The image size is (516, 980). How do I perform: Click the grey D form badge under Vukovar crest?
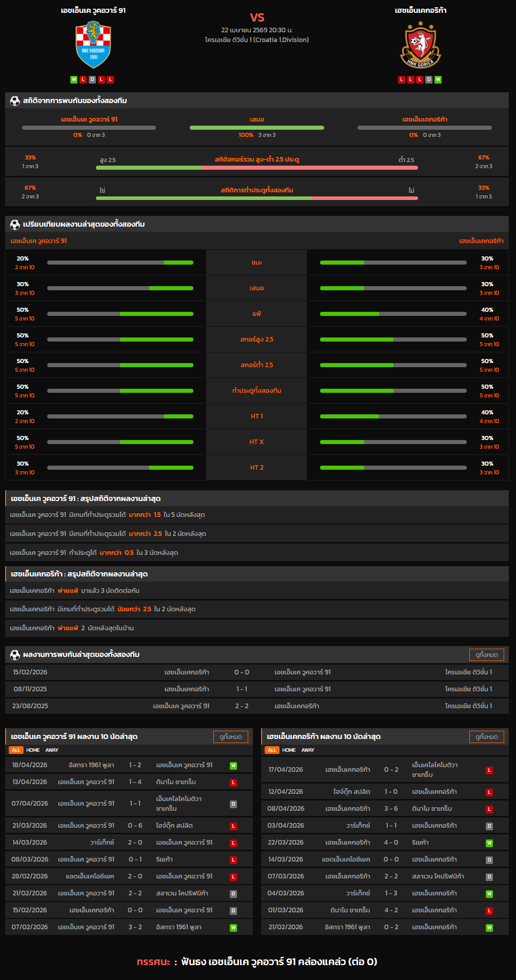tap(92, 79)
